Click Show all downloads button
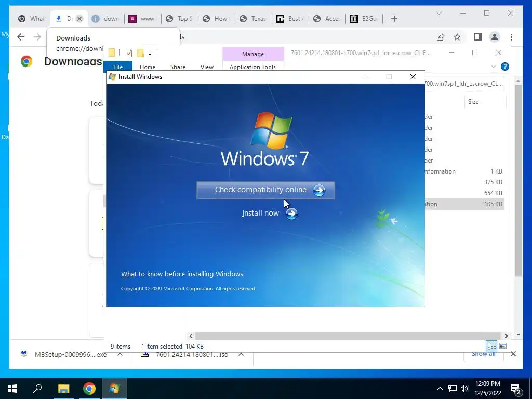Image resolution: width=532 pixels, height=399 pixels. [x=484, y=354]
